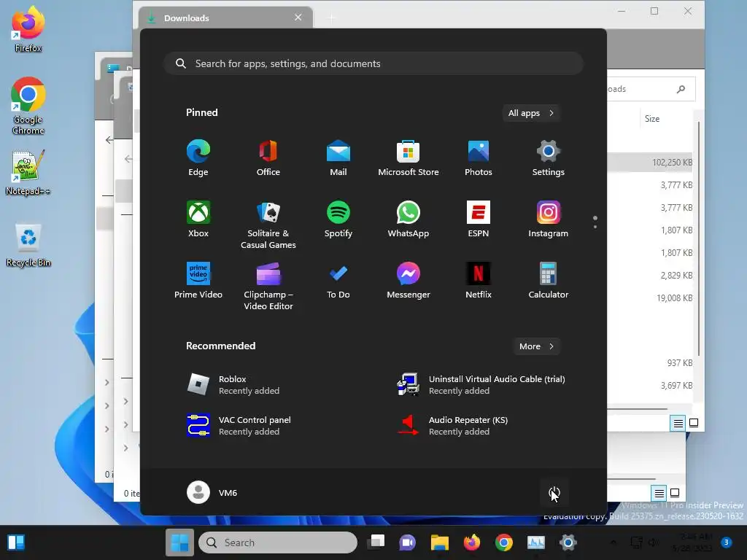Open the Widgets button on the taskbar
The image size is (747, 560).
[16, 542]
